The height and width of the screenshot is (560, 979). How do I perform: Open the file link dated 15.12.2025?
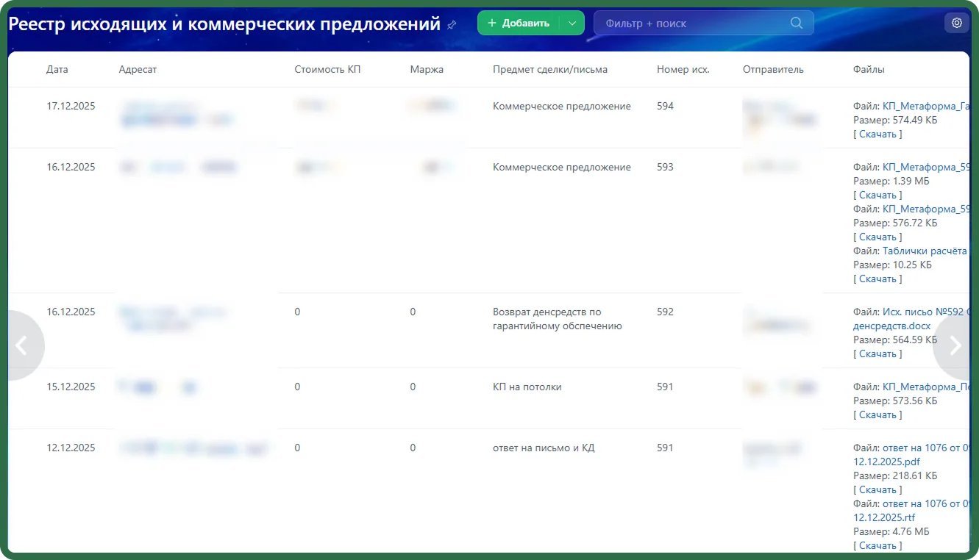(x=925, y=387)
